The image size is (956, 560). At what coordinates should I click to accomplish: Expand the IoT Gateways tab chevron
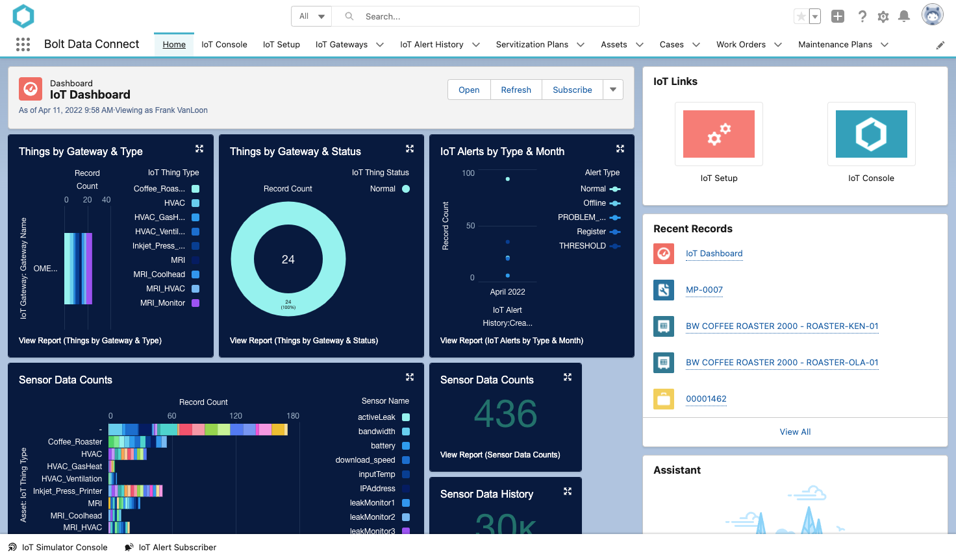coord(380,45)
